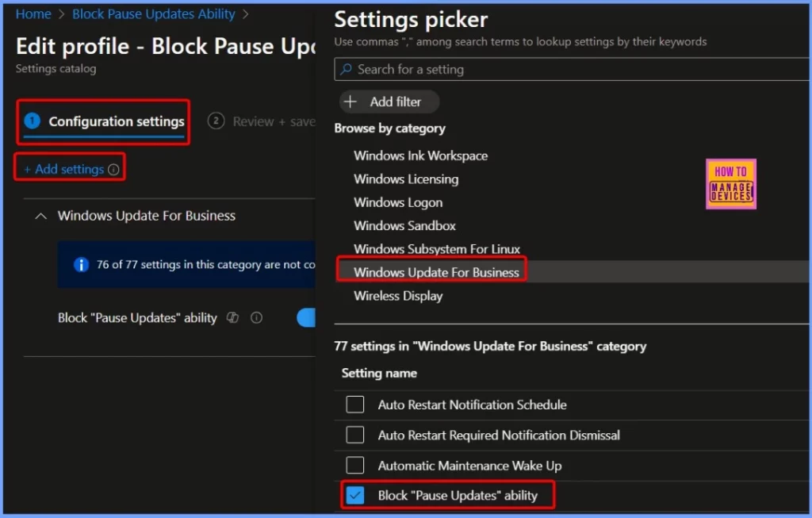Toggle the Block Pause Updates ability switch
The width and height of the screenshot is (812, 518).
click(x=306, y=317)
